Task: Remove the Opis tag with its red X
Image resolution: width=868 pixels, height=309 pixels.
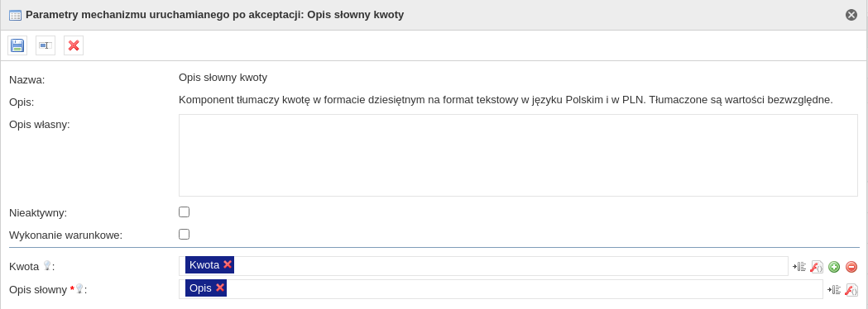Action: (220, 288)
